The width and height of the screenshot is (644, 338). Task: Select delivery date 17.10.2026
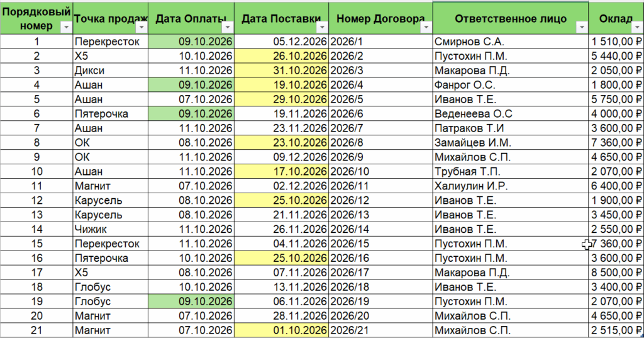(282, 171)
